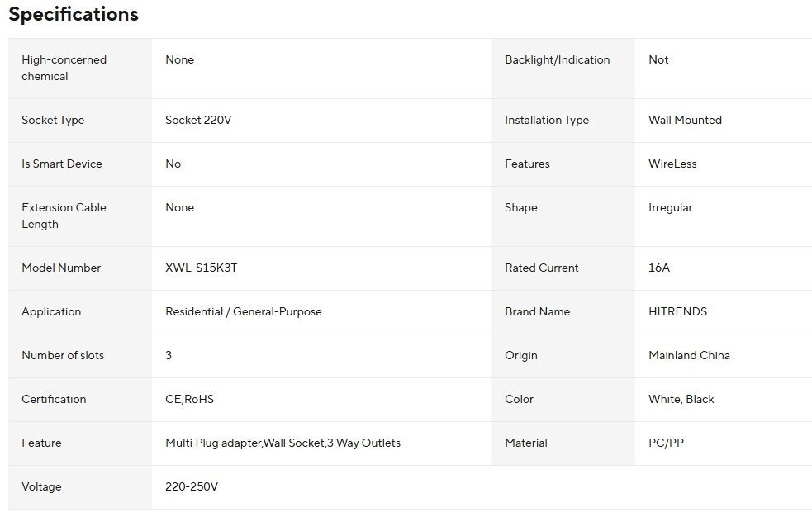
Task: Click the Irregular shape value
Action: tap(670, 207)
